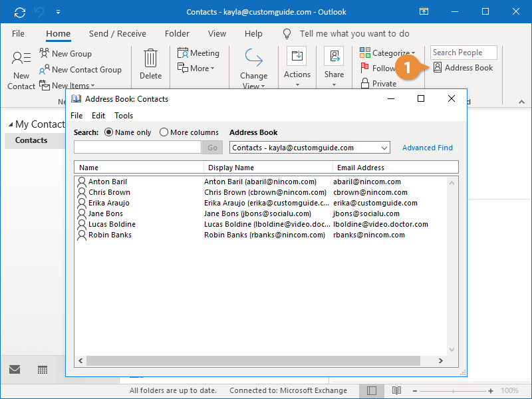Switch to the View ribbon tab
Screen dimensions: 532x399
click(x=217, y=34)
